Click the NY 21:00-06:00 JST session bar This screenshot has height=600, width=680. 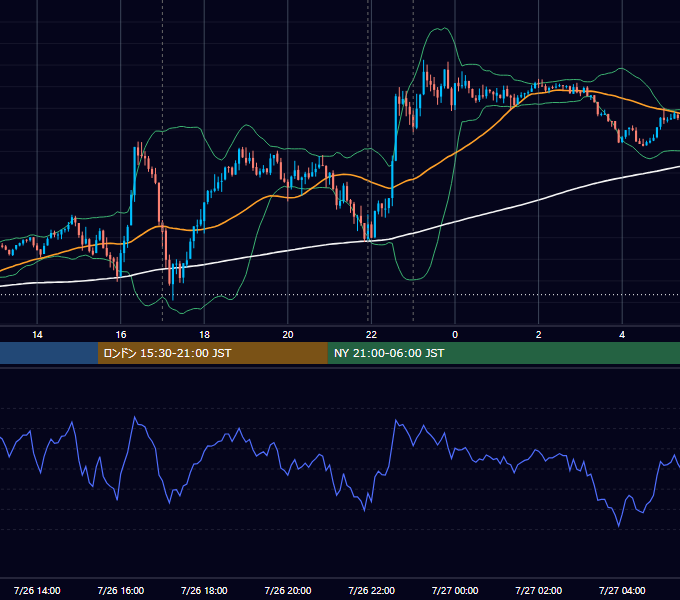point(503,353)
